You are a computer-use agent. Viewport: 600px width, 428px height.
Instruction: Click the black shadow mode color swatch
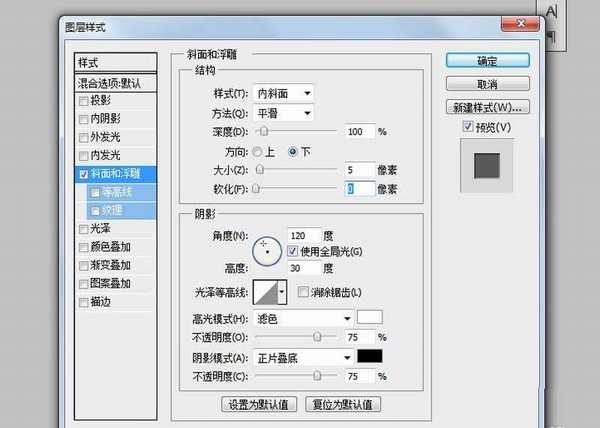pos(371,356)
